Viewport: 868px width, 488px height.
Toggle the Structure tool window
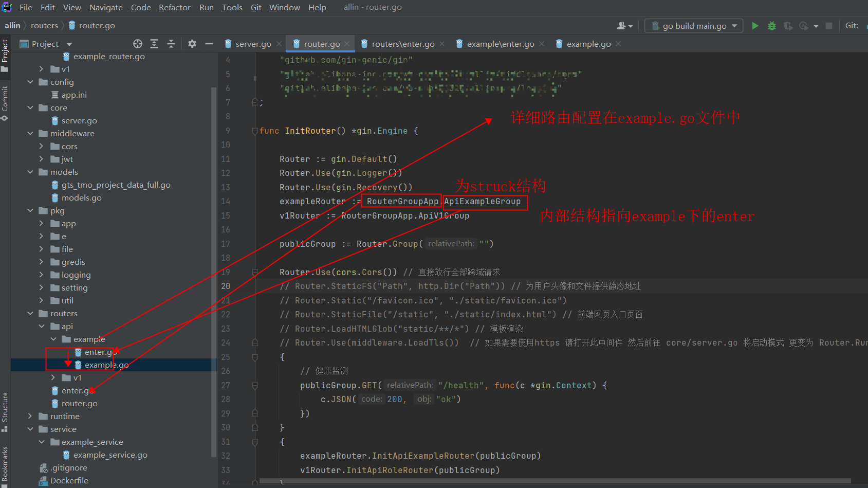point(5,412)
